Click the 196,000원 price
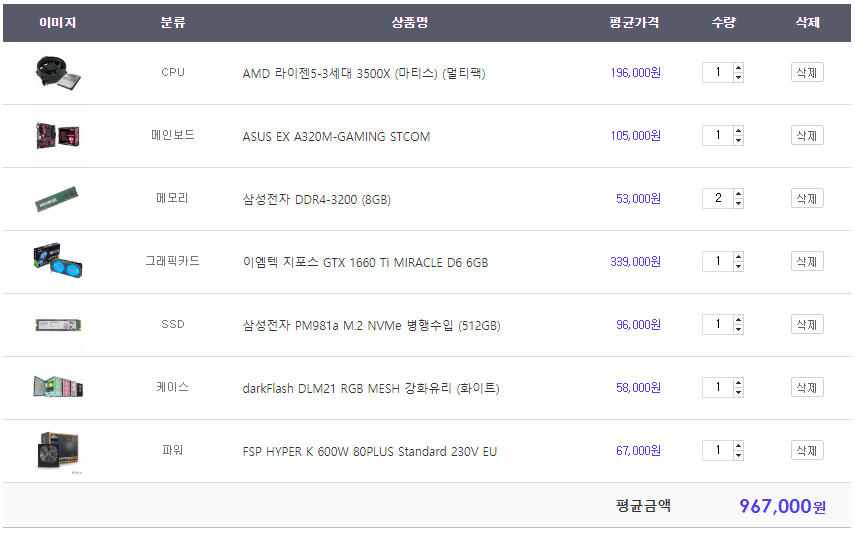 coord(635,73)
